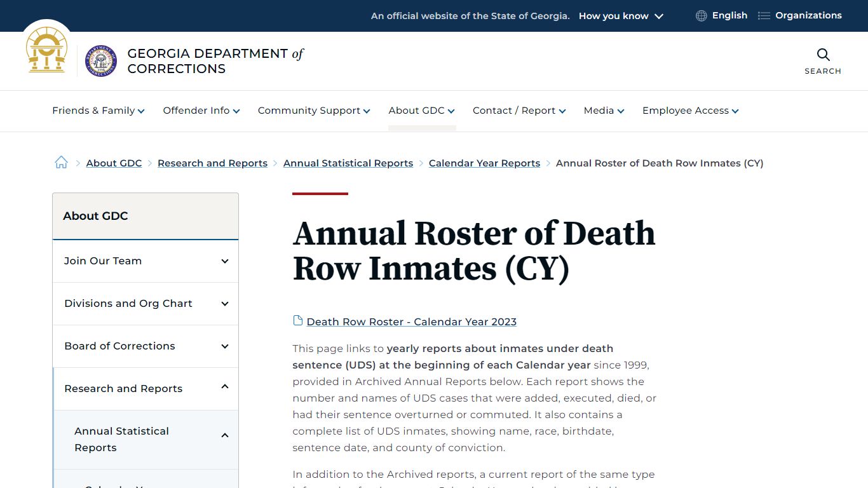868x488 pixels.
Task: Open the Organizations link in top bar
Action: 808,15
